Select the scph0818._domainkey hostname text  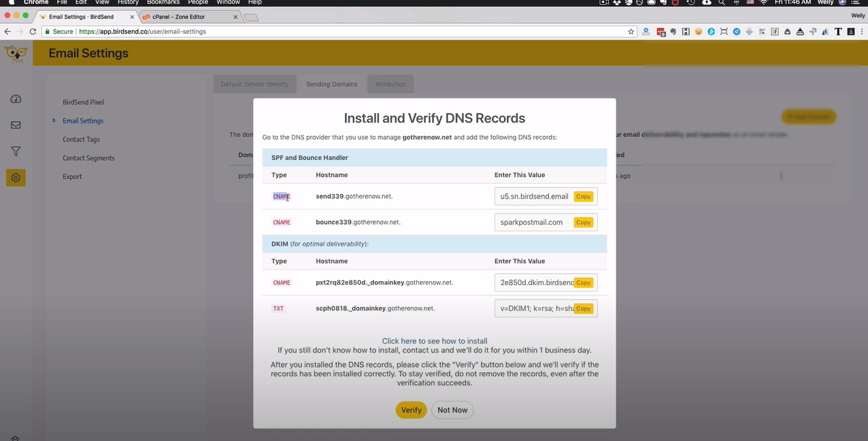point(375,308)
